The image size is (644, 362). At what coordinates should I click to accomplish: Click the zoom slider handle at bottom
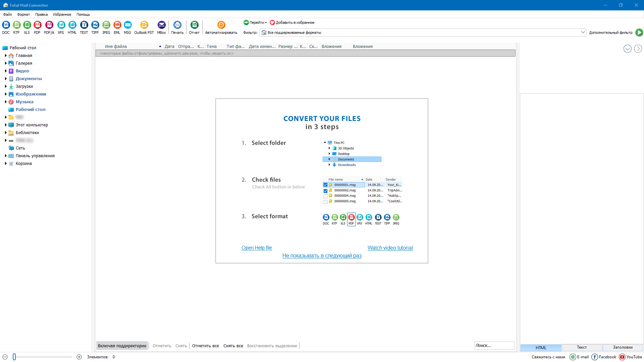pyautogui.click(x=14, y=357)
